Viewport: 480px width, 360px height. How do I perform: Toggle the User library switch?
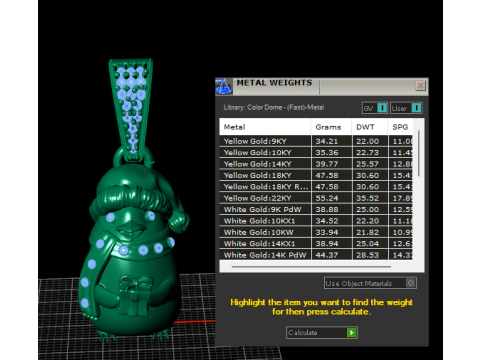(x=417, y=108)
